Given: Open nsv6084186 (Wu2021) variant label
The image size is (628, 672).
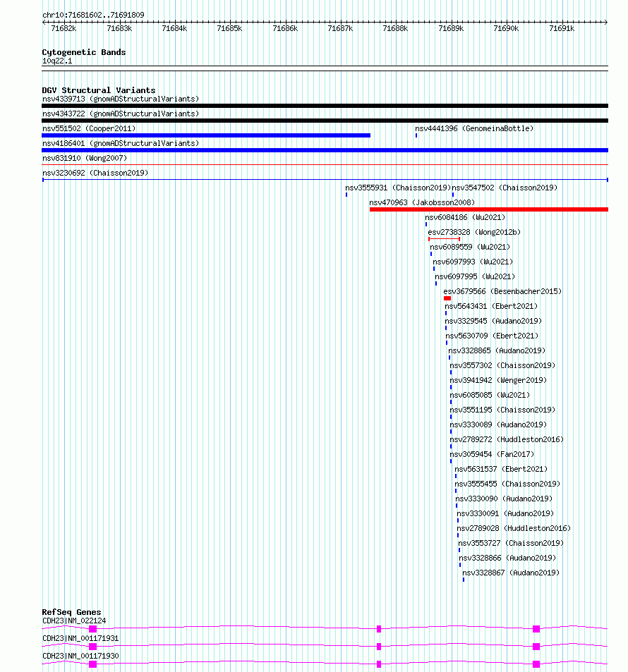Looking at the screenshot, I should [x=465, y=217].
